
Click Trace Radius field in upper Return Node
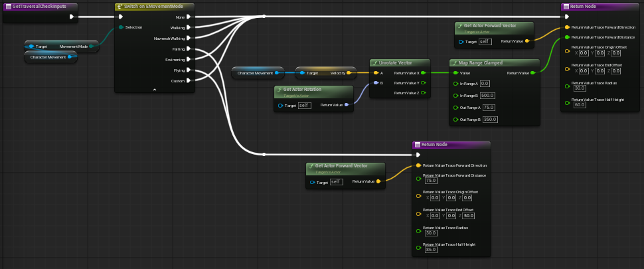[579, 88]
